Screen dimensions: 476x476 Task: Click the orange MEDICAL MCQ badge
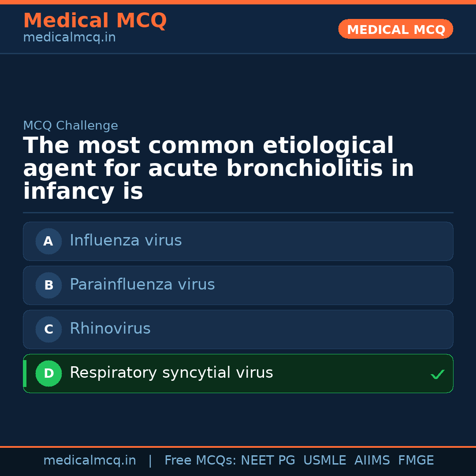395,29
